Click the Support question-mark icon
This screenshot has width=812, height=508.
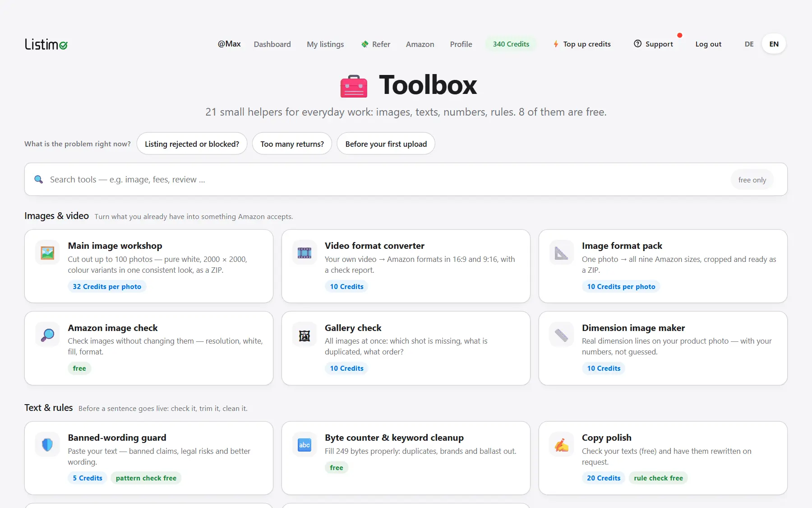tap(637, 44)
